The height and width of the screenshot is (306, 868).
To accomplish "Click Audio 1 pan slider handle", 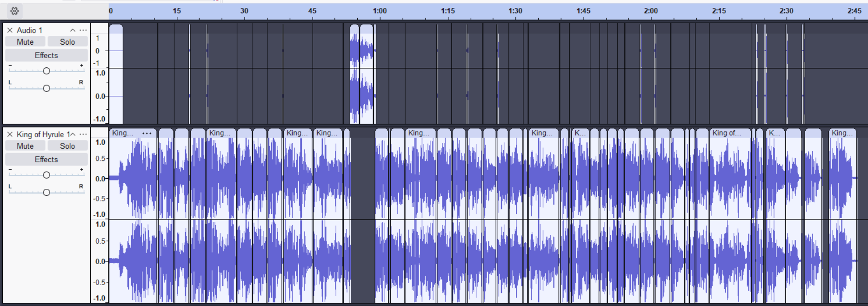I will (x=47, y=88).
